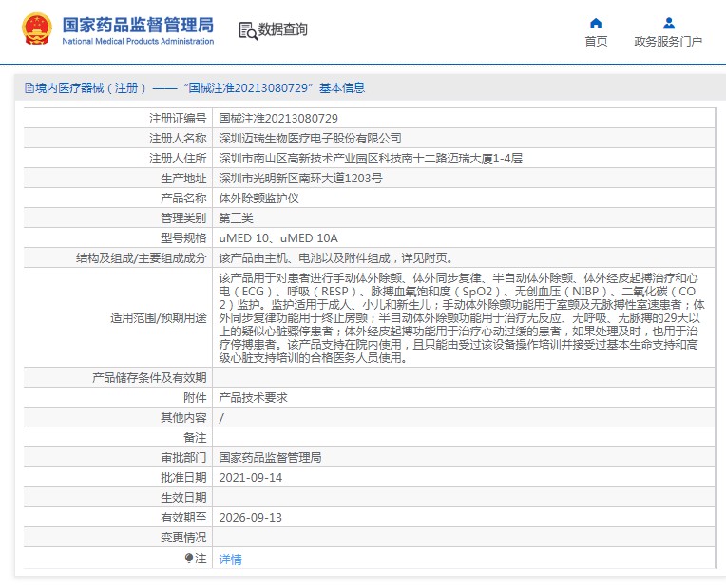Click 首页 text link
The width and height of the screenshot is (726, 588).
pyautogui.click(x=596, y=41)
